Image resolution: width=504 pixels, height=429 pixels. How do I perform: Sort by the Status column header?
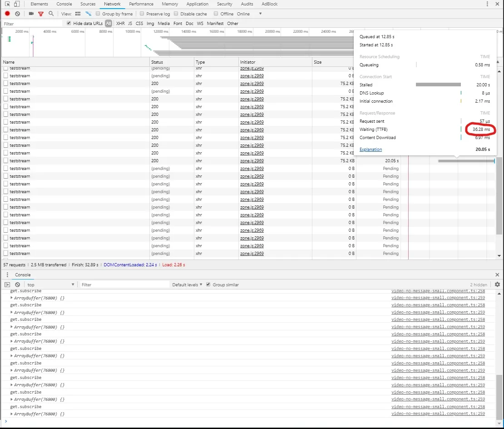(x=172, y=62)
